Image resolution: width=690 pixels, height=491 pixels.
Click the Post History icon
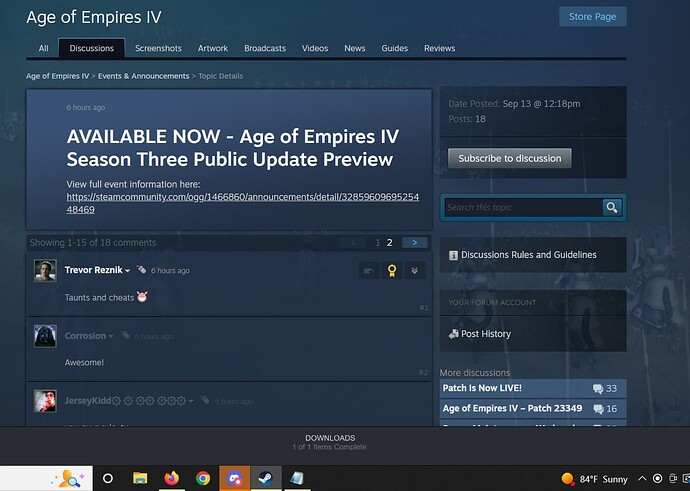(453, 334)
